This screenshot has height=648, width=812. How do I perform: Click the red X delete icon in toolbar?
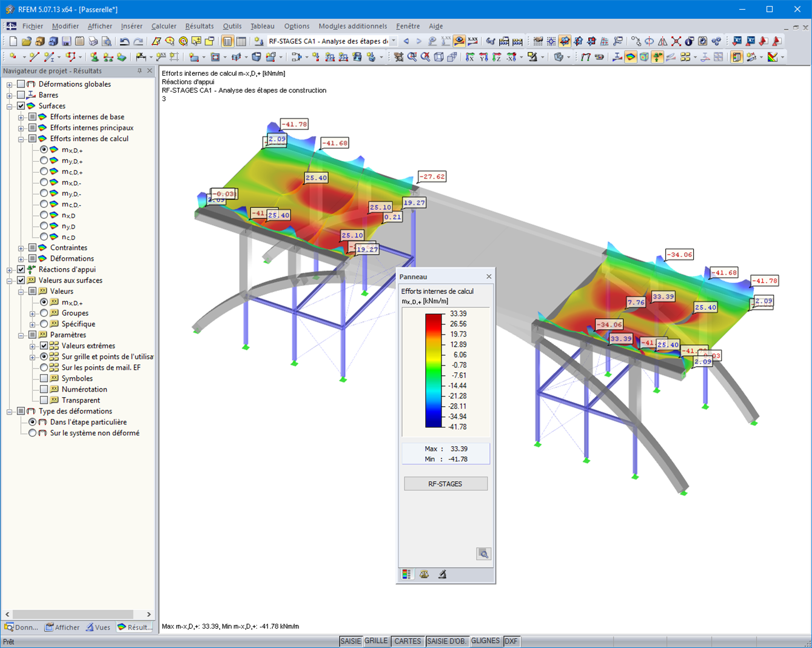pyautogui.click(x=676, y=41)
